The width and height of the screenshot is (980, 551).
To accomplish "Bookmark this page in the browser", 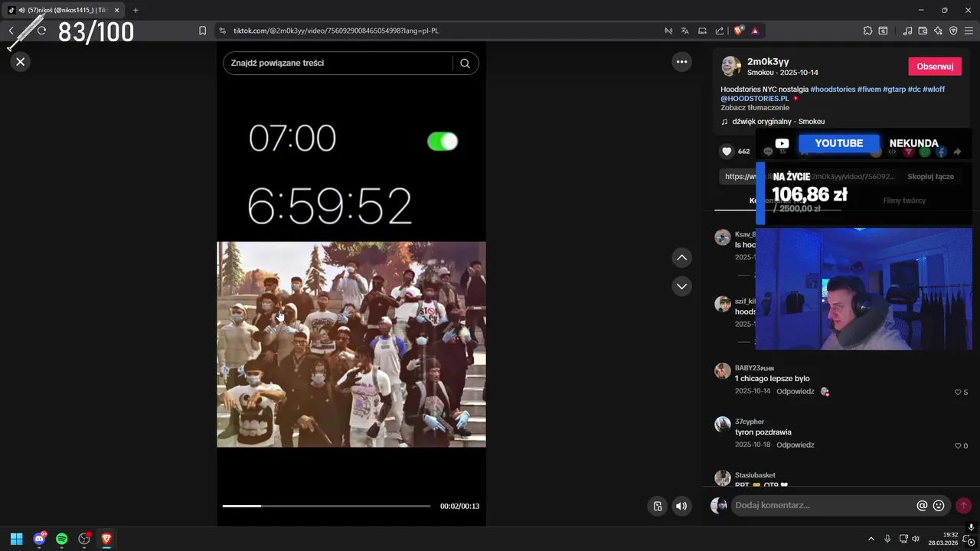I will point(202,31).
